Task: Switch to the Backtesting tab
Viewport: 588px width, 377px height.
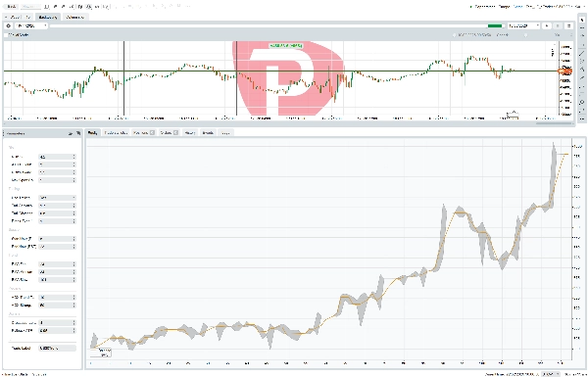Action: tap(48, 18)
